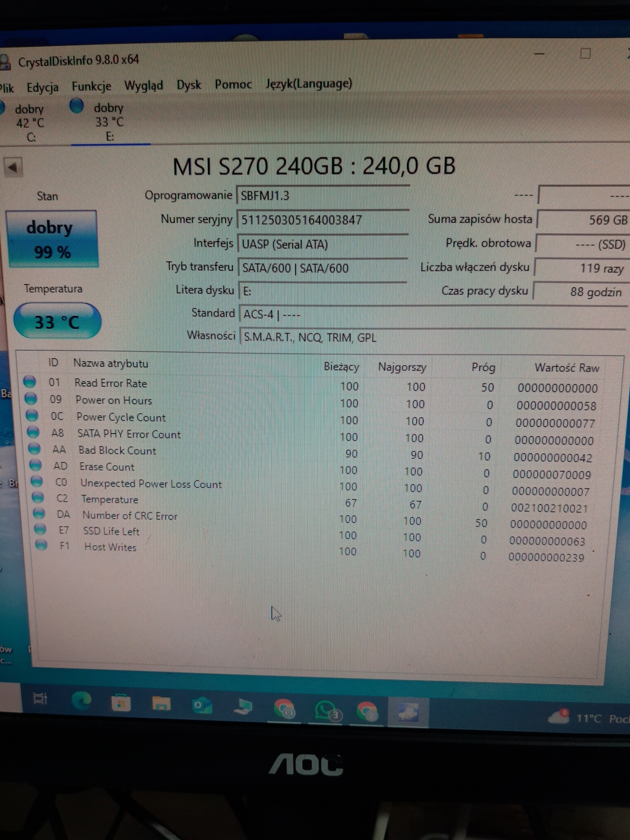Click status icon for Bad Block Count
This screenshot has height=840, width=630.
click(34, 449)
